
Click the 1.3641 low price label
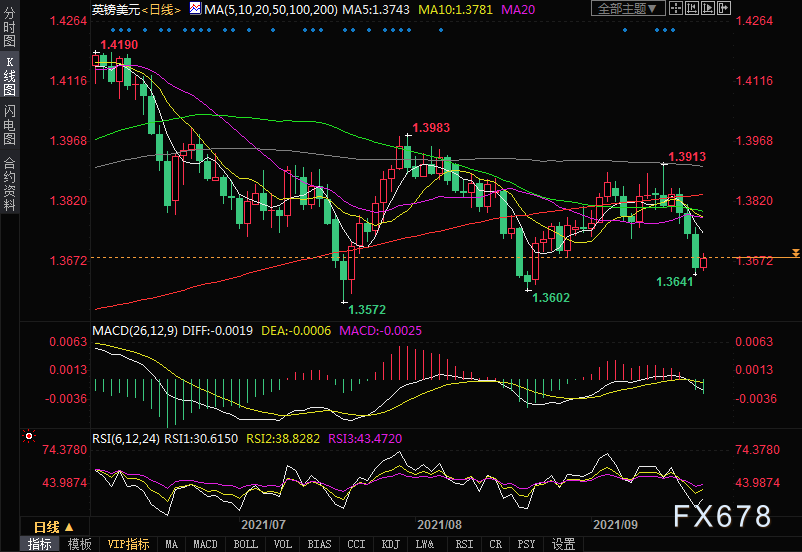(x=675, y=281)
